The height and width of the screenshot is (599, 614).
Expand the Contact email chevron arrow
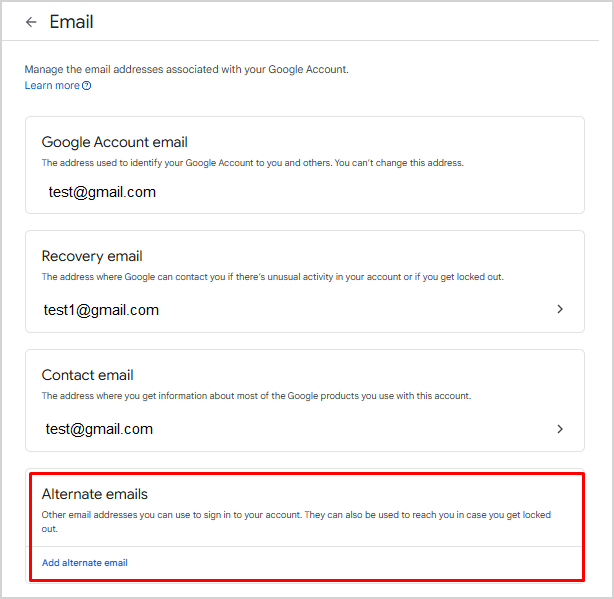coord(560,429)
